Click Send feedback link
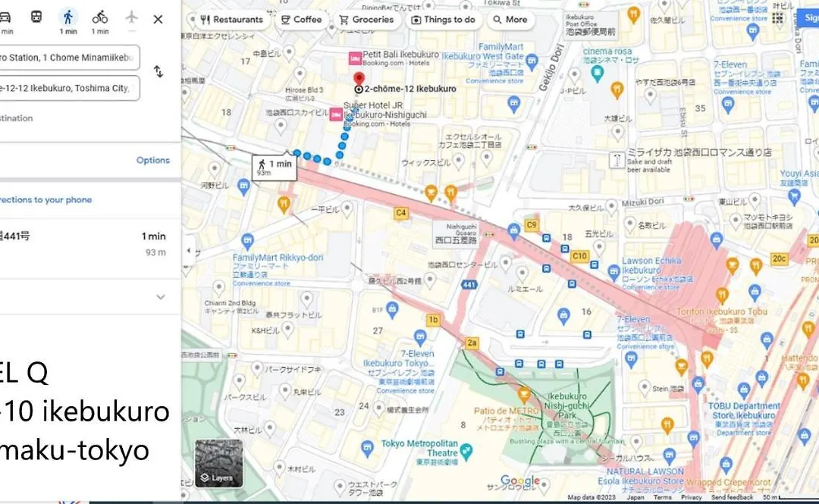 733,497
